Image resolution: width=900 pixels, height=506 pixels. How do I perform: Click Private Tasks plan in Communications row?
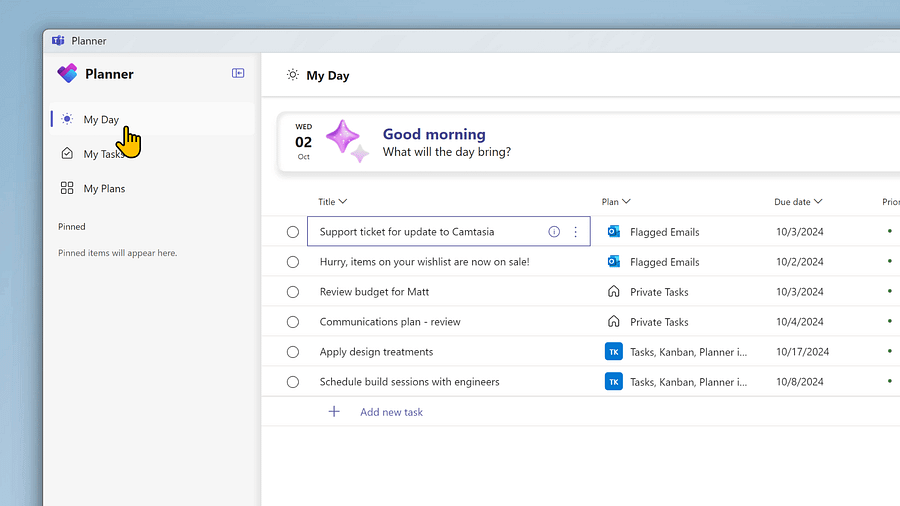659,322
